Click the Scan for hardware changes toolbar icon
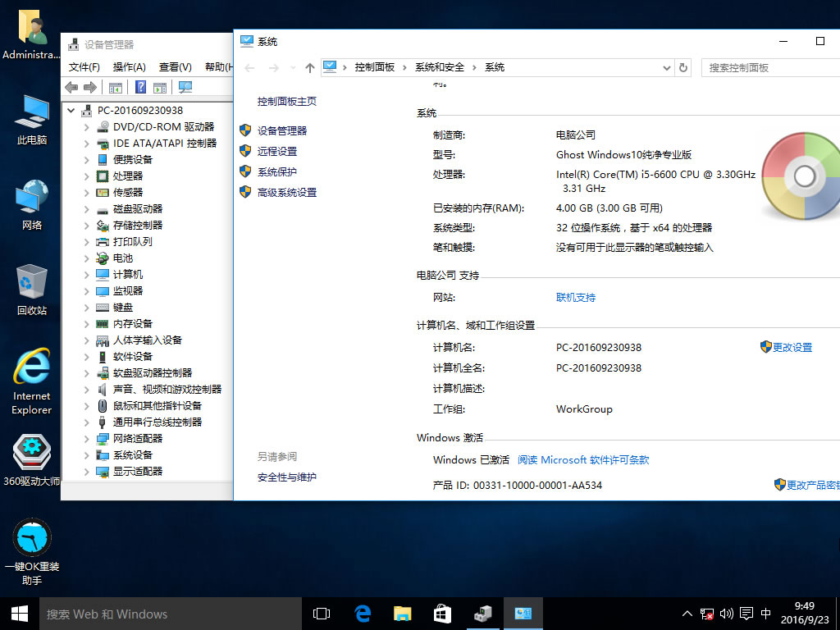This screenshot has width=840, height=630. tap(186, 88)
